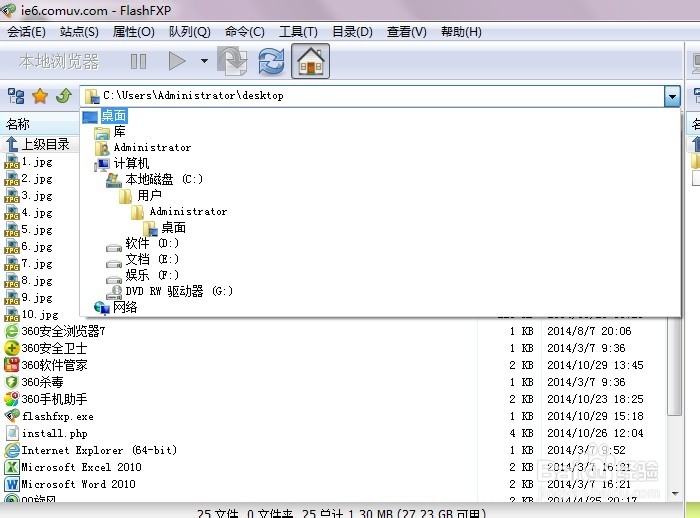
Task: Select file 10.jpg
Action: [40, 314]
